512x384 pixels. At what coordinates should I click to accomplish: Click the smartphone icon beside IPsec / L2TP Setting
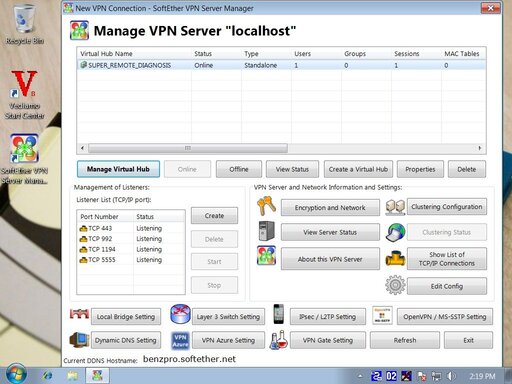279,314
